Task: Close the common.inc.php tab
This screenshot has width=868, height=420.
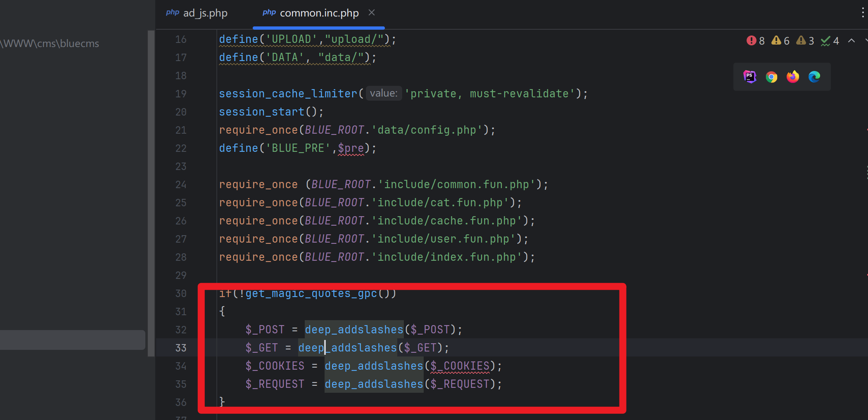Action: click(x=372, y=13)
